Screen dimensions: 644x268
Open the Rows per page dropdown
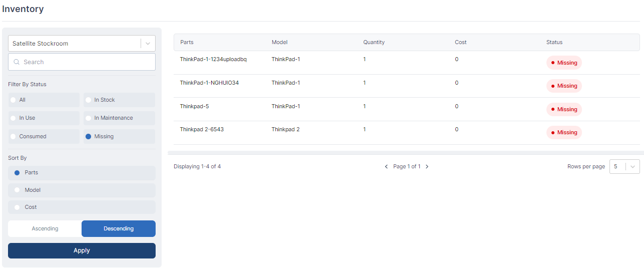(x=624, y=166)
